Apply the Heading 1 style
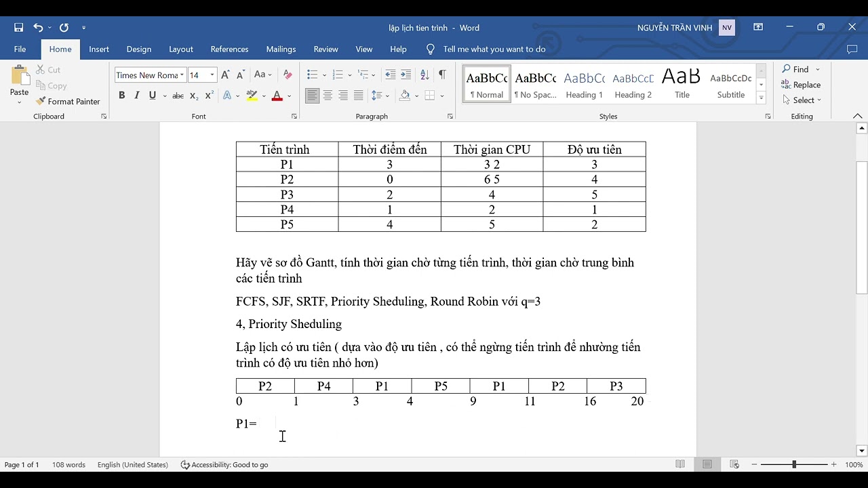 click(x=585, y=84)
